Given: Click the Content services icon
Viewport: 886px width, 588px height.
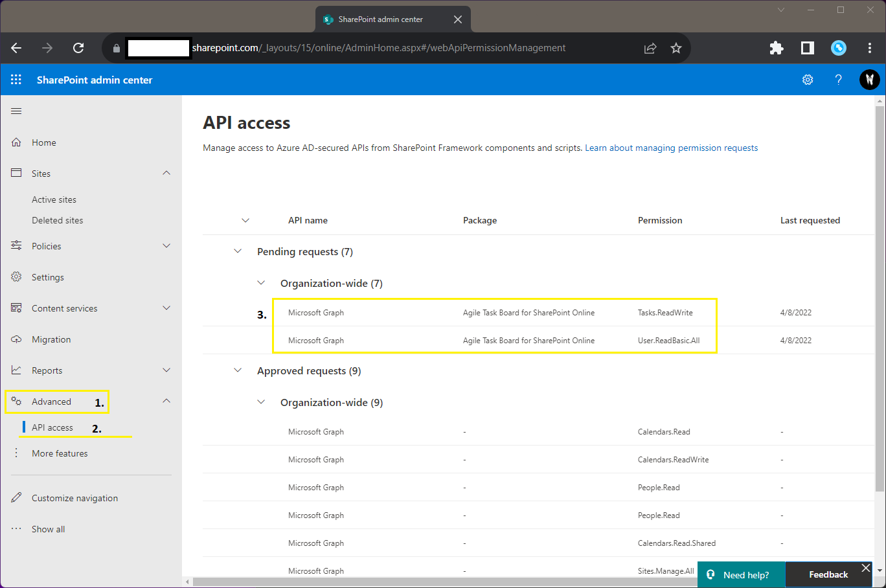Looking at the screenshot, I should 16,308.
